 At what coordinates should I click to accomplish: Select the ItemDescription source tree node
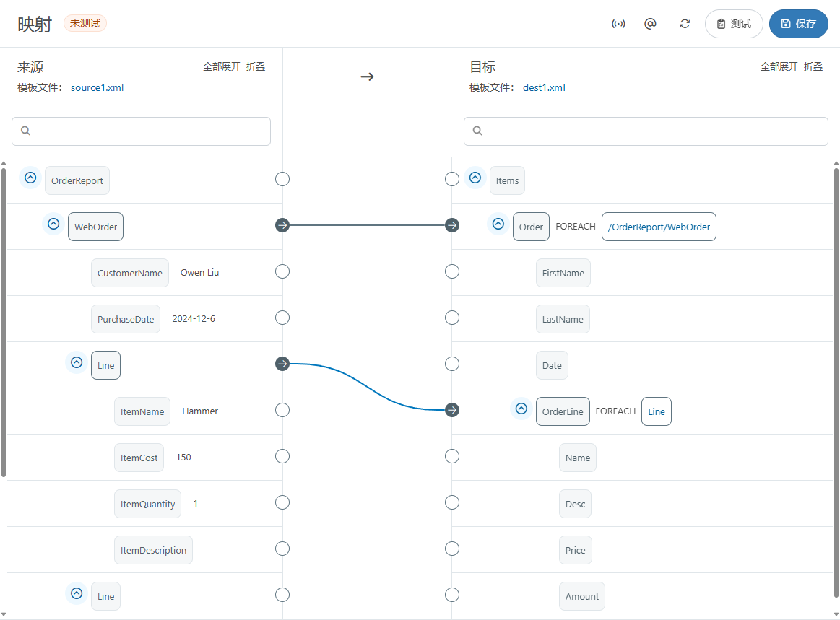(153, 550)
